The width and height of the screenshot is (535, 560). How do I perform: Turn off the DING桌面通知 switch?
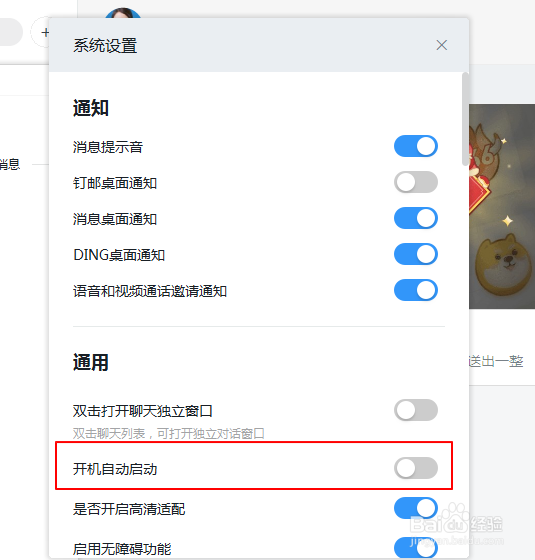(x=416, y=254)
